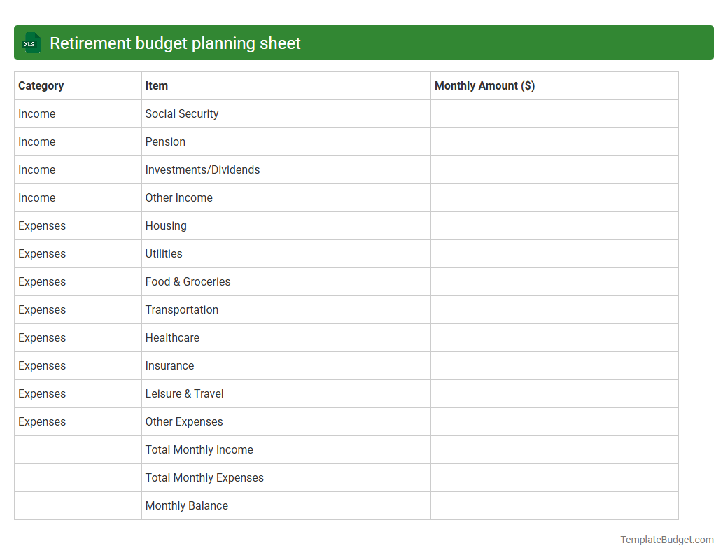728x560 pixels.
Task: Select the Insurance expense row
Action: [x=170, y=365]
